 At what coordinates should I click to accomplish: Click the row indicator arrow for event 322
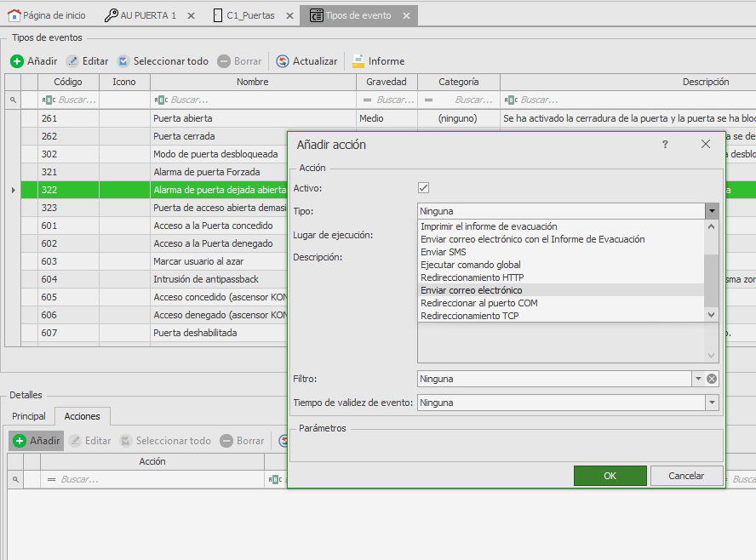(13, 190)
